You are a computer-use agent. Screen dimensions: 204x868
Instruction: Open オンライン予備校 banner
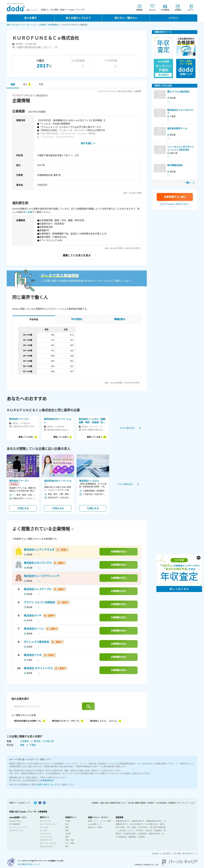point(163,68)
